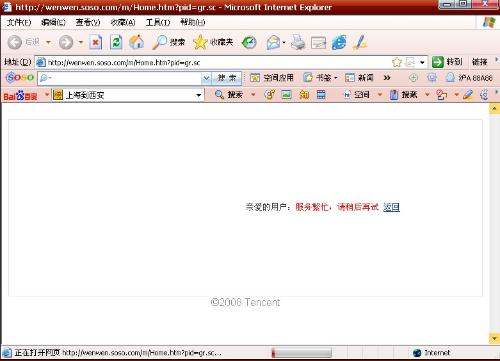Open the 帮助(H) menu
The height and width of the screenshot is (361, 500).
pos(193,22)
